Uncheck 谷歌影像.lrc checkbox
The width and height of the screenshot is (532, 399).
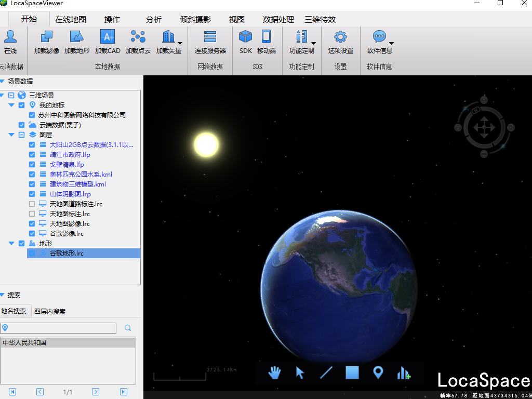pyautogui.click(x=32, y=233)
